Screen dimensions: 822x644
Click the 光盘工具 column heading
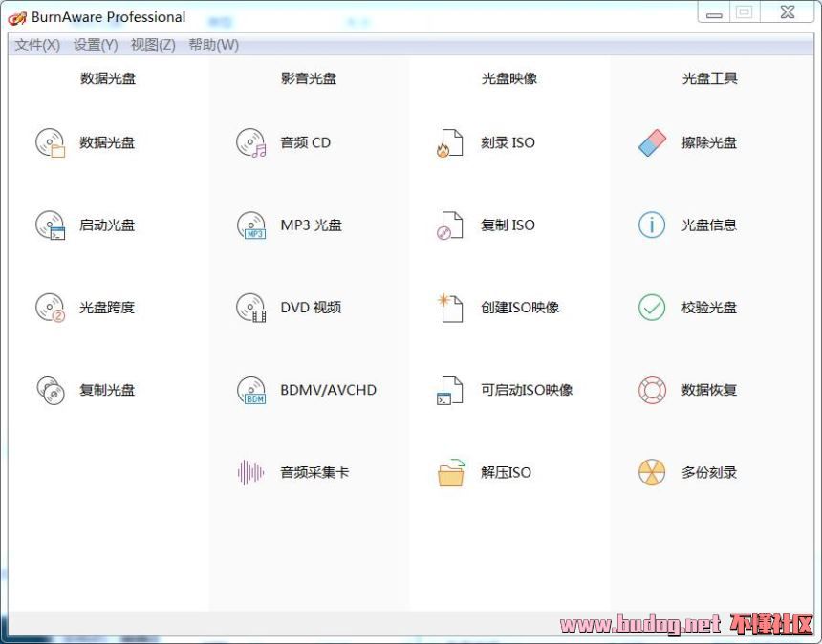[710, 78]
